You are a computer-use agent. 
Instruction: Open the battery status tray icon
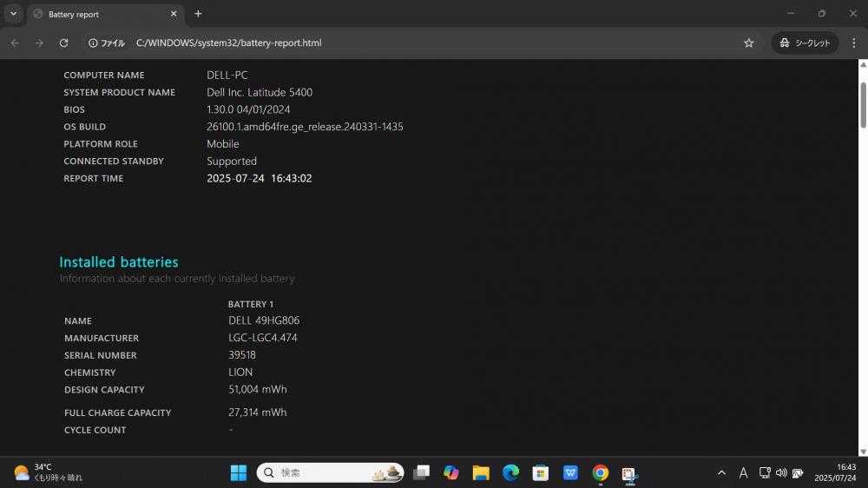click(x=798, y=472)
